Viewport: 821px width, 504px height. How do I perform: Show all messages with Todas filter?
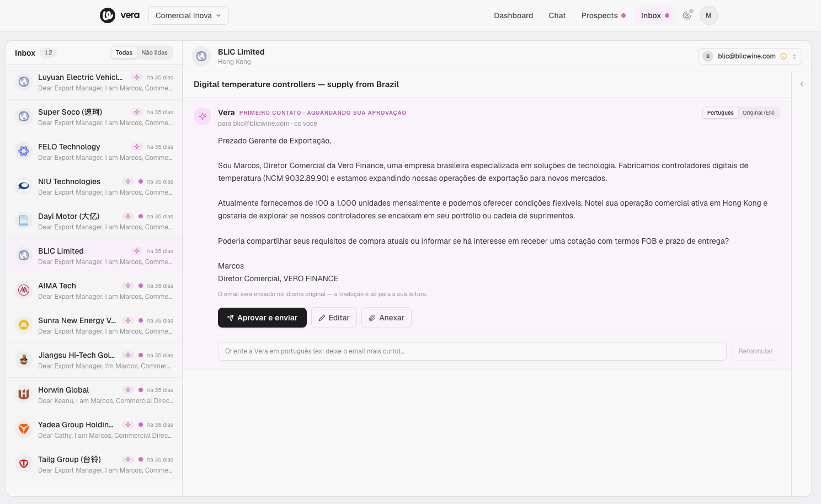point(124,52)
